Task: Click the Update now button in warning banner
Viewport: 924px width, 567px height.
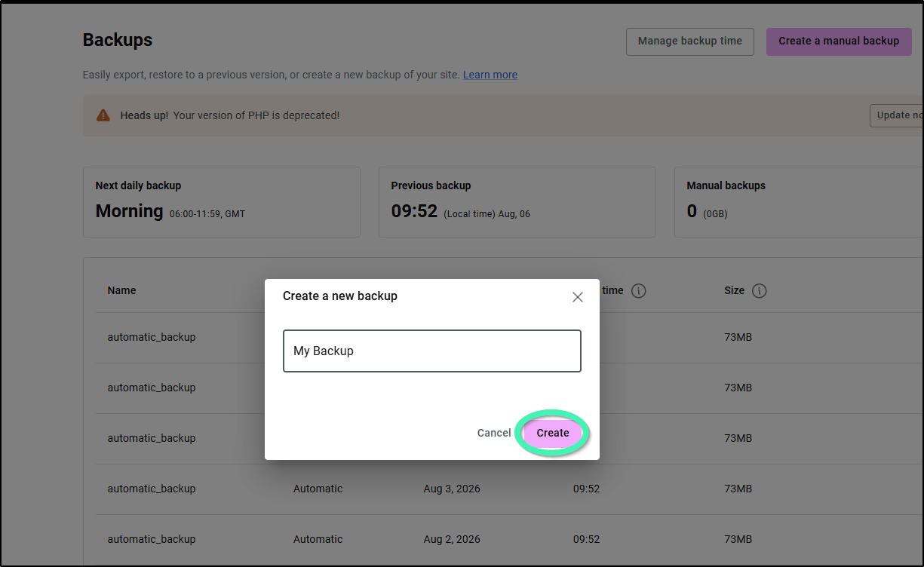Action: [x=896, y=115]
